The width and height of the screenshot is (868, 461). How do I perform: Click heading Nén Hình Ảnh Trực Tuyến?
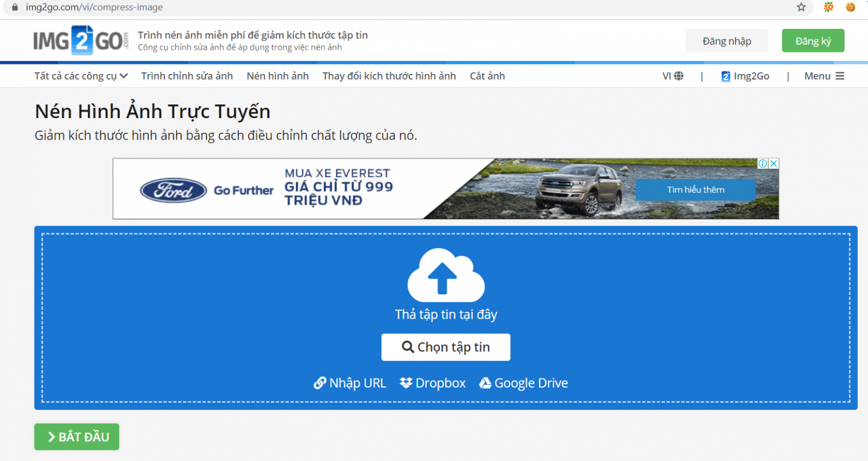[153, 111]
